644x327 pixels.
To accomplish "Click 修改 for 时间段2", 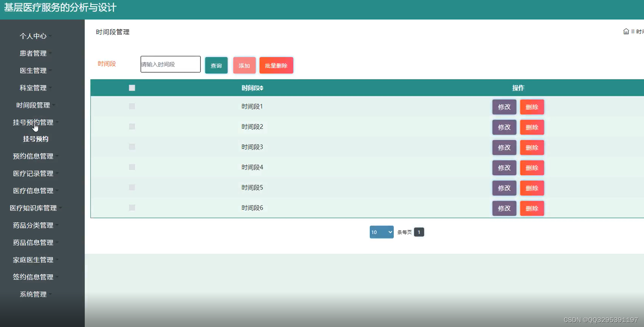I will pos(504,127).
